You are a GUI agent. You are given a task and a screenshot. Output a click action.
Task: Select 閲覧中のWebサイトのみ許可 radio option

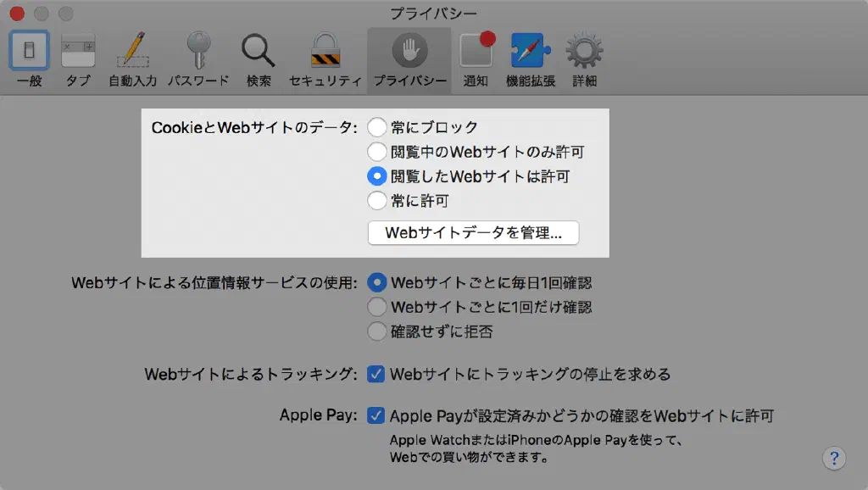tap(377, 153)
